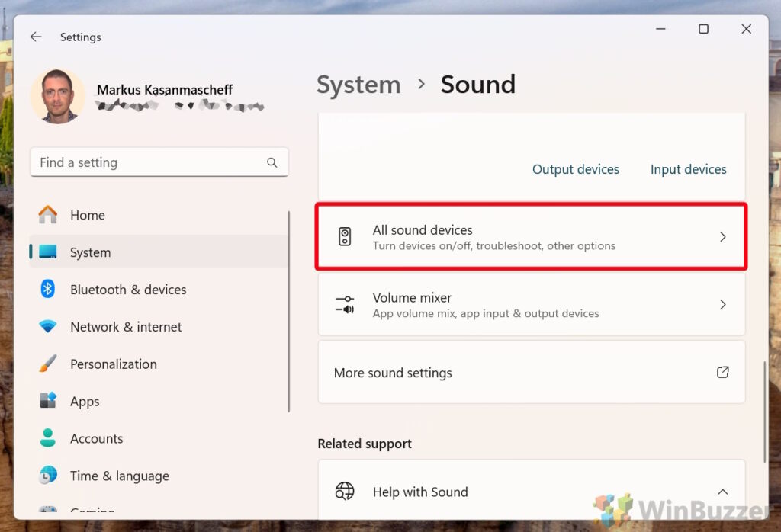Click the Volume mixer icon

click(346, 305)
